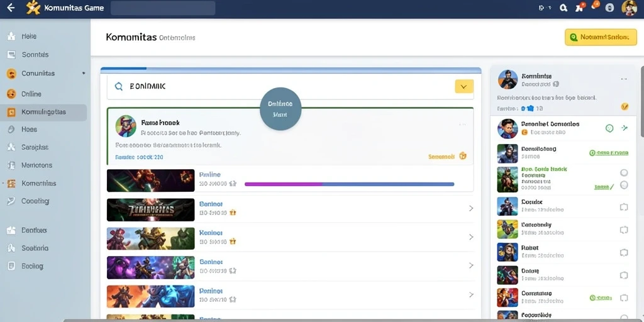
Task: Click the blue thumbs-up icon on the profile card
Action: click(530, 108)
